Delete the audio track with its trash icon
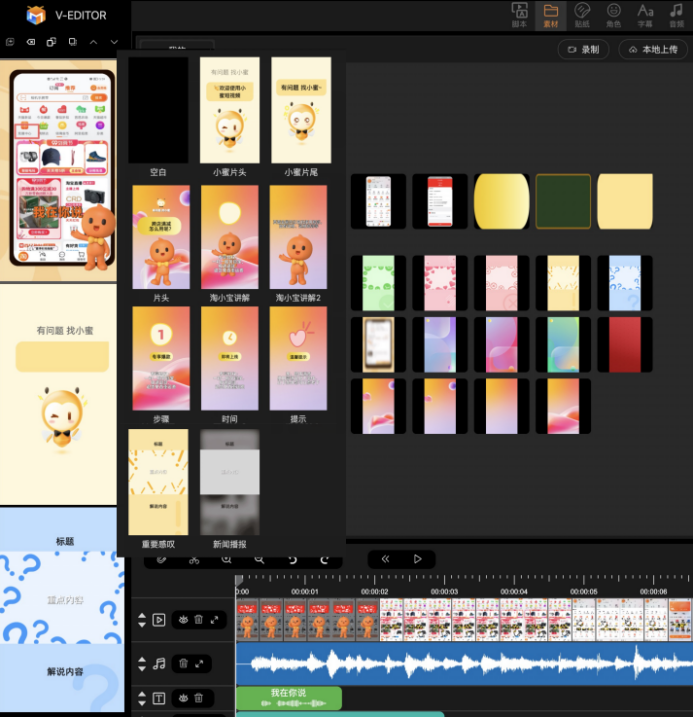 (x=183, y=663)
